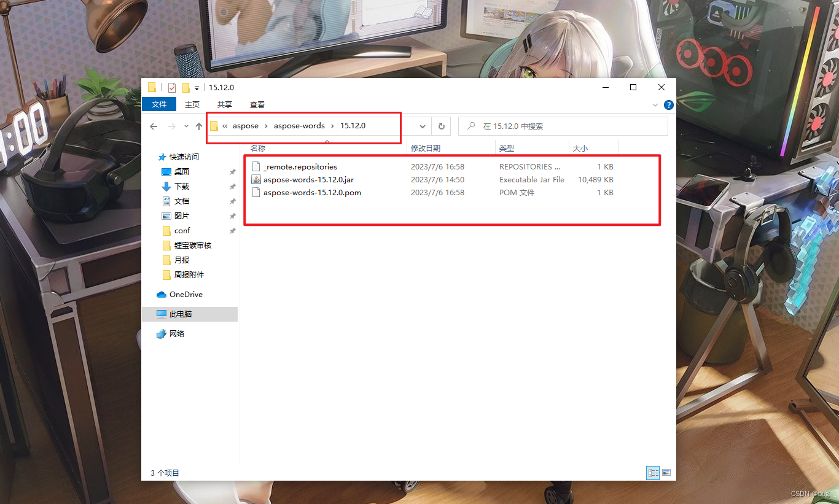Open the 文件 menu tab

pyautogui.click(x=159, y=104)
